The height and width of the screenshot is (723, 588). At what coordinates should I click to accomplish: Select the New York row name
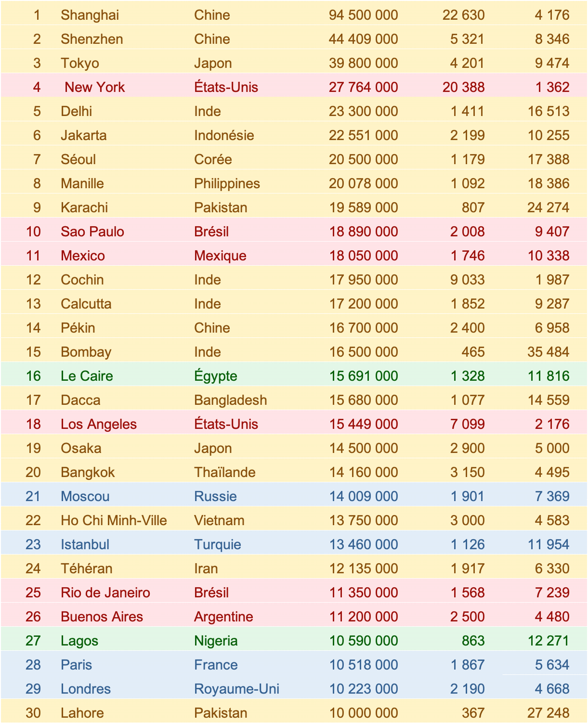pyautogui.click(x=94, y=87)
